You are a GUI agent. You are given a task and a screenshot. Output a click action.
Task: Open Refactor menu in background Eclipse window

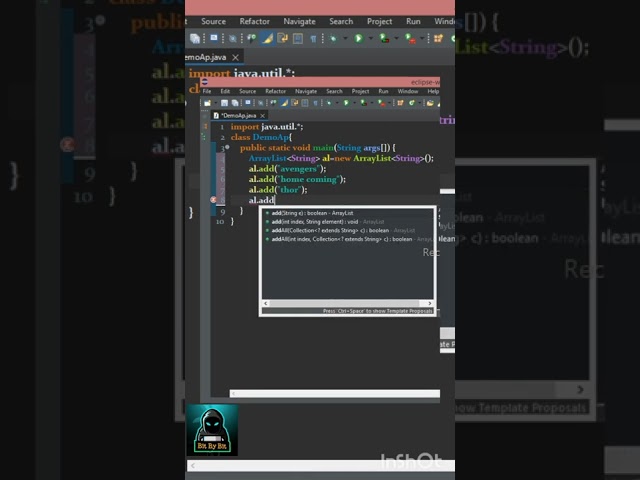click(254, 21)
